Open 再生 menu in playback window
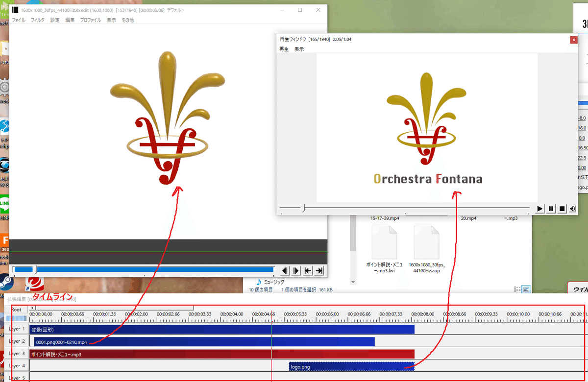This screenshot has width=588, height=382. click(x=284, y=49)
